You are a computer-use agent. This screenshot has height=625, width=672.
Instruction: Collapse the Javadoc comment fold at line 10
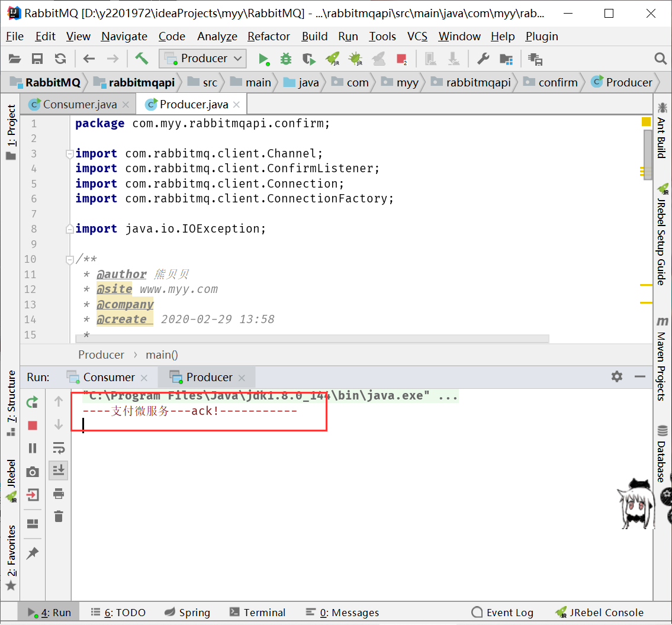coord(69,259)
